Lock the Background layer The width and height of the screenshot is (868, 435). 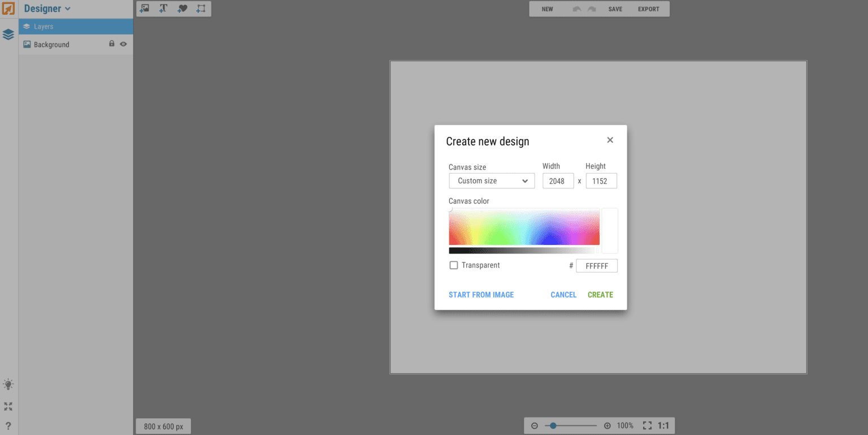[111, 44]
